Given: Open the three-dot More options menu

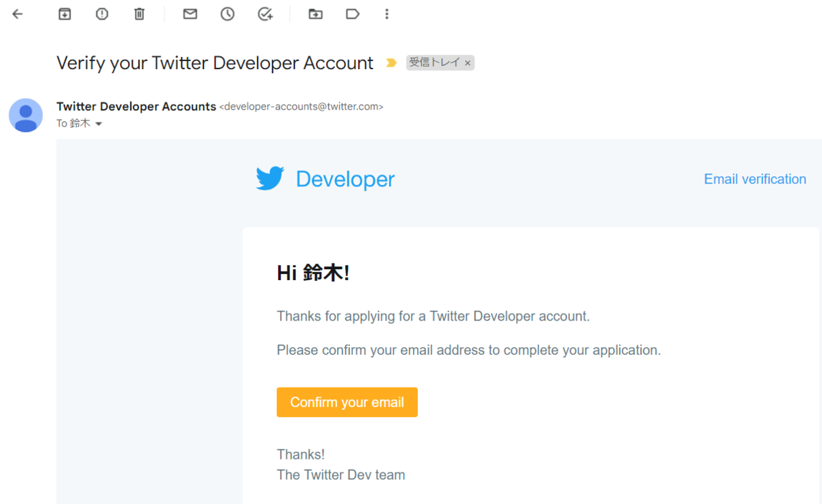Looking at the screenshot, I should click(387, 14).
